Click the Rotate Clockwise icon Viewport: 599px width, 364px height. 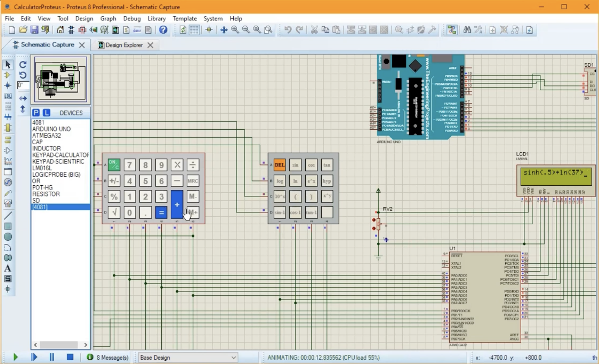pos(23,65)
